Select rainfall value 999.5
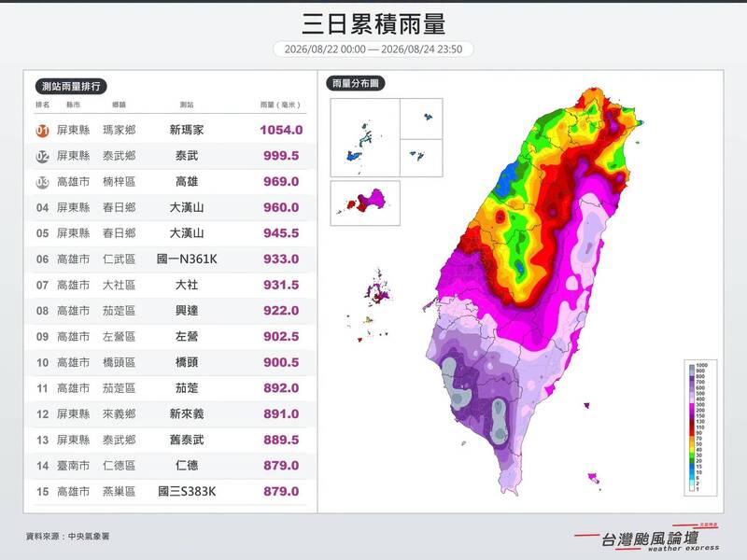This screenshot has height=560, width=747. tap(281, 156)
